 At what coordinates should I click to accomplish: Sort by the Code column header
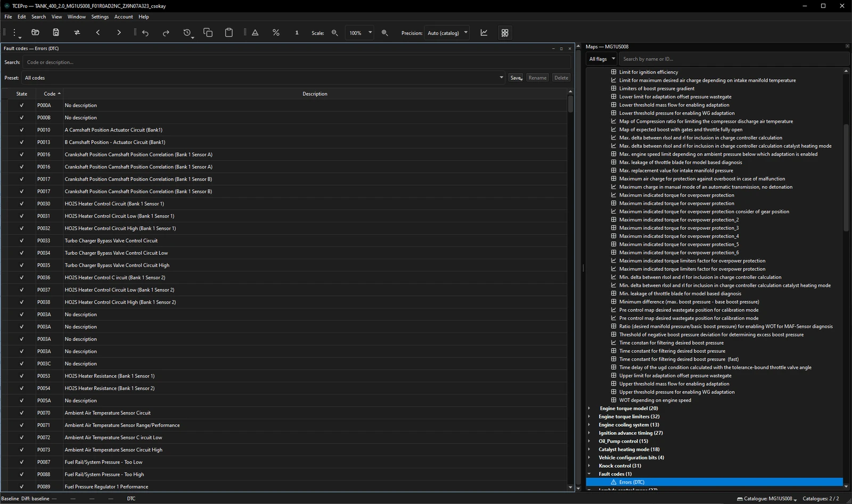[50, 94]
